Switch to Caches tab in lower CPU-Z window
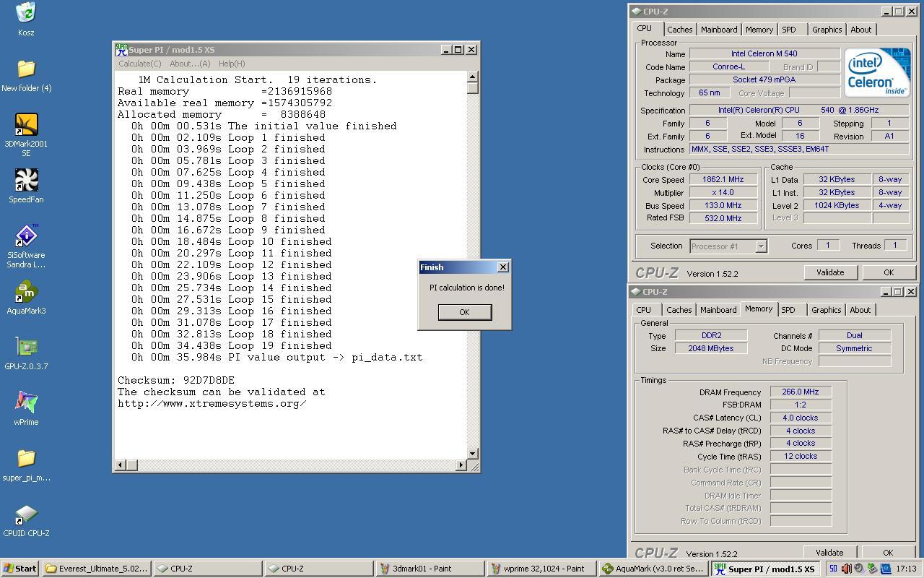This screenshot has width=924, height=578. click(x=679, y=310)
